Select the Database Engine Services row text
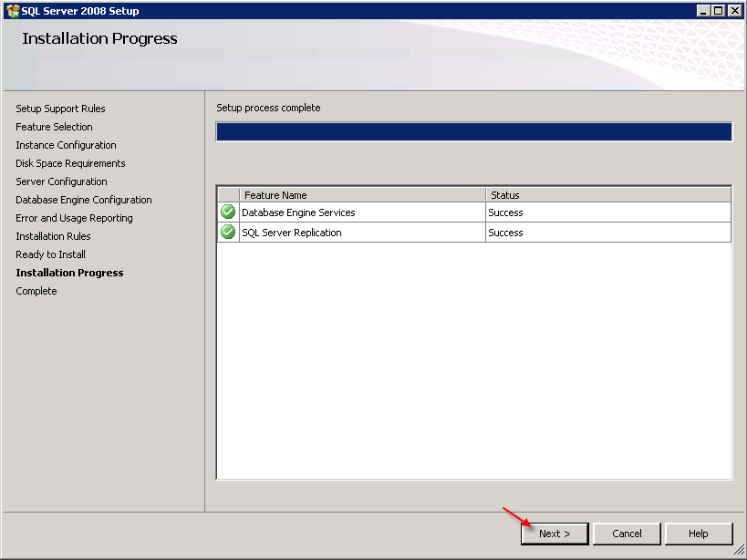Image resolution: width=747 pixels, height=560 pixels. click(x=298, y=213)
